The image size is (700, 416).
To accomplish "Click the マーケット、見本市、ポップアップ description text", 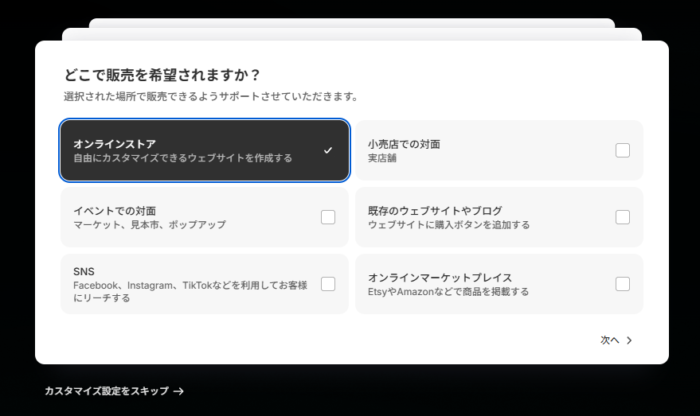I will pyautogui.click(x=149, y=225).
